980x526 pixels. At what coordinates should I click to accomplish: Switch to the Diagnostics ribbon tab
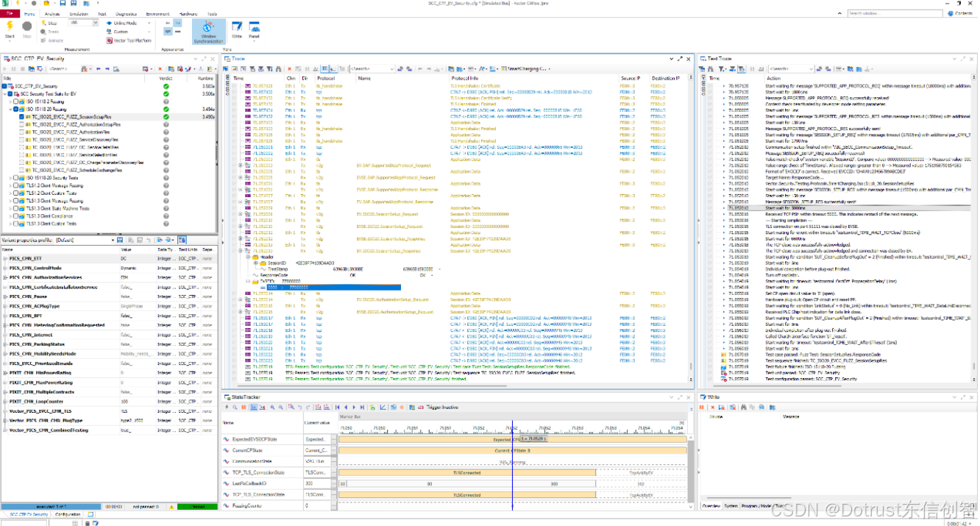click(126, 14)
